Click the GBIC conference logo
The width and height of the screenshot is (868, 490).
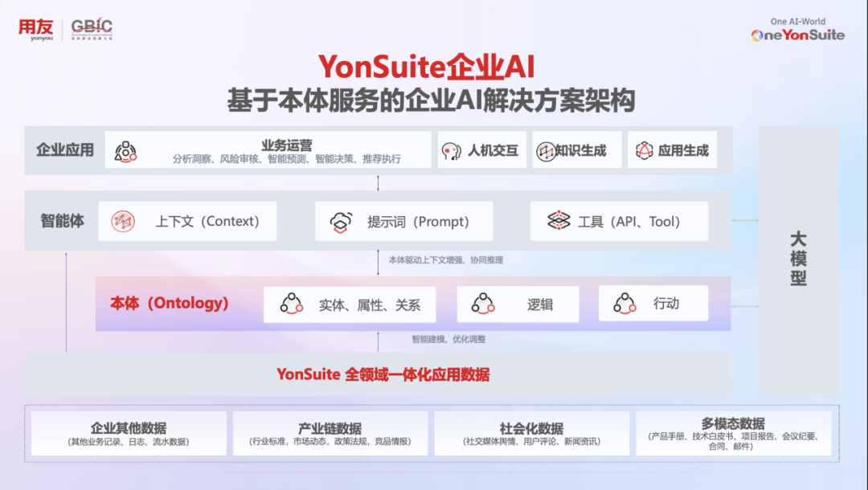pos(92,29)
